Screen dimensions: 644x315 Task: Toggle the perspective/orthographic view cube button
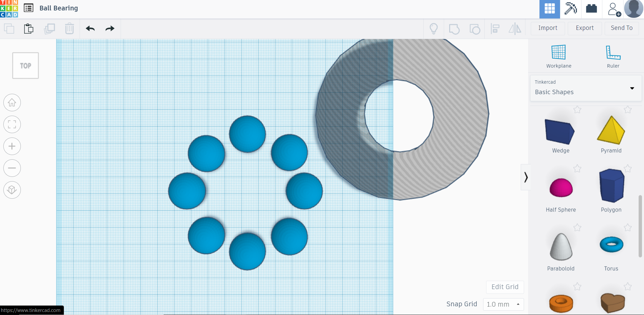coord(12,190)
